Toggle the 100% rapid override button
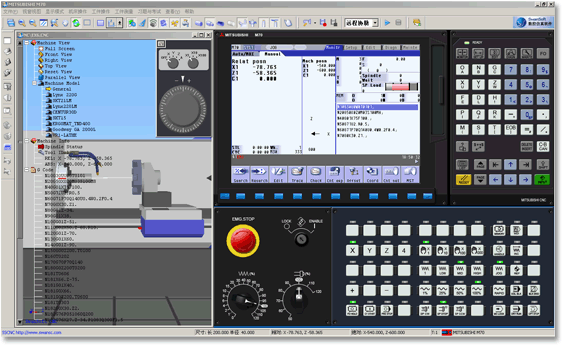This screenshot has width=578, height=361. coord(477,290)
